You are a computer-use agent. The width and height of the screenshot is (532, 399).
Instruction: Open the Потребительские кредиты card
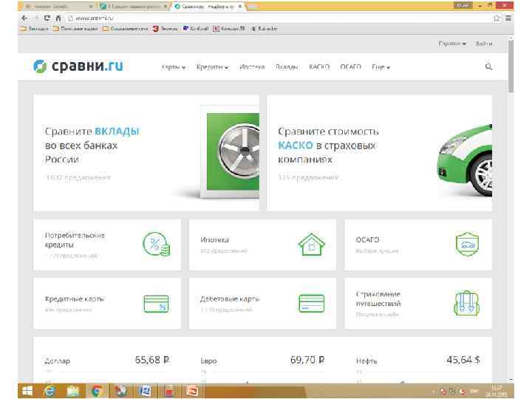point(107,245)
